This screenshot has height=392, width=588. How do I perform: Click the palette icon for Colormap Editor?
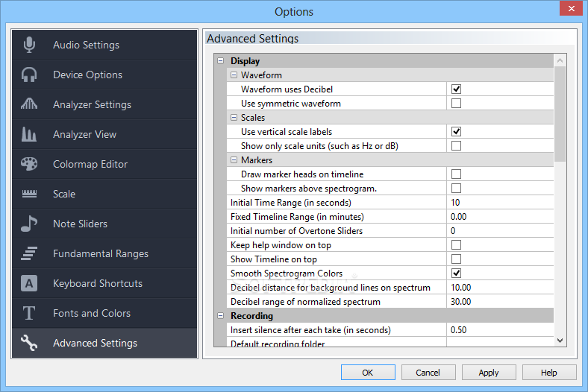click(30, 164)
